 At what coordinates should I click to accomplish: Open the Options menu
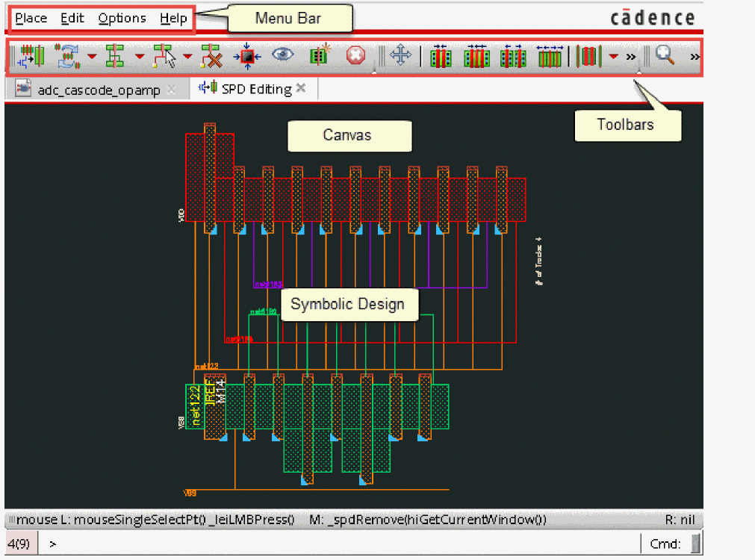(x=122, y=18)
